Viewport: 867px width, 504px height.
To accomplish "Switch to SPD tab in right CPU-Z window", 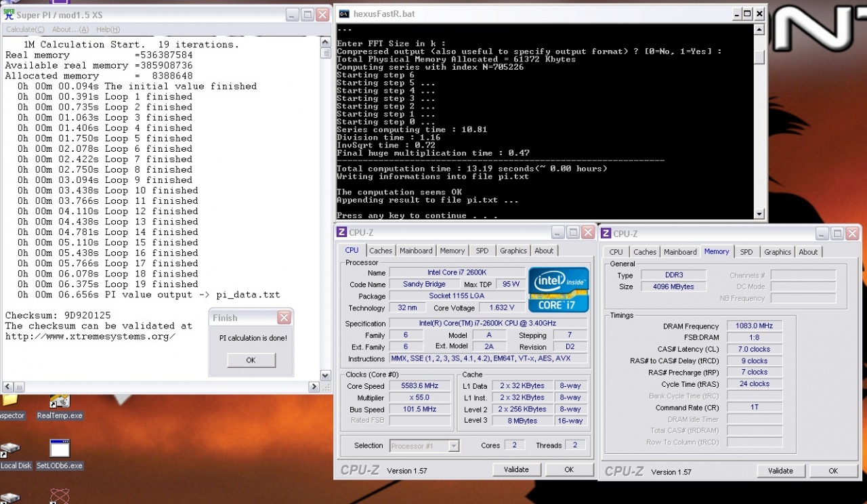I will (746, 252).
